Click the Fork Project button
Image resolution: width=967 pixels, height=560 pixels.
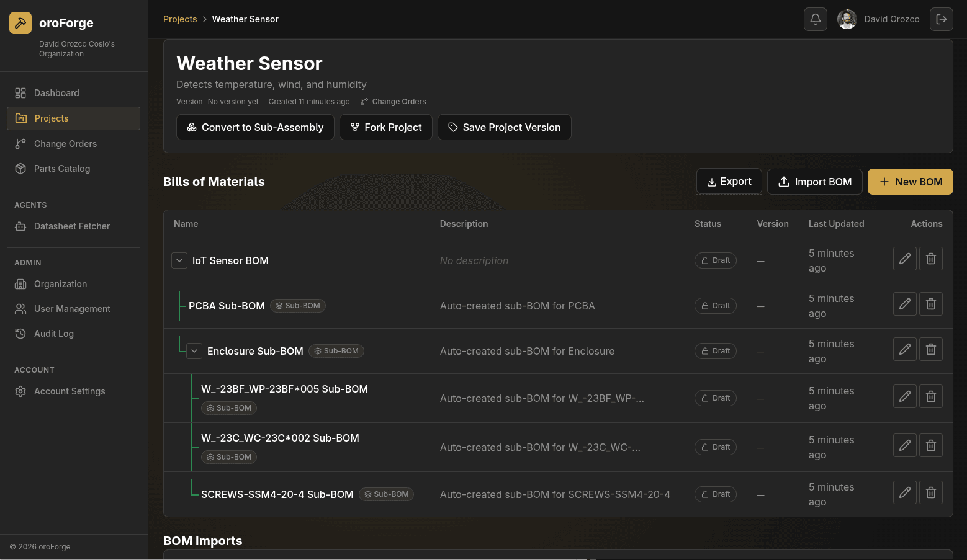click(386, 127)
